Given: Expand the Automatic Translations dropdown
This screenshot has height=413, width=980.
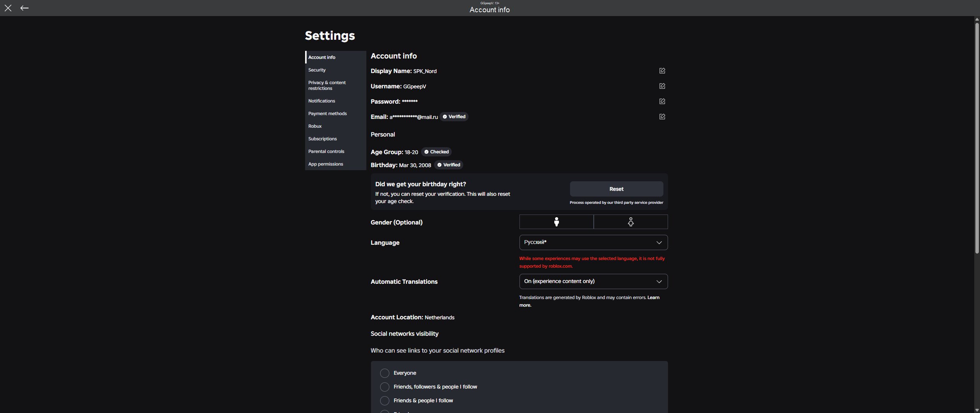Looking at the screenshot, I should [x=593, y=281].
